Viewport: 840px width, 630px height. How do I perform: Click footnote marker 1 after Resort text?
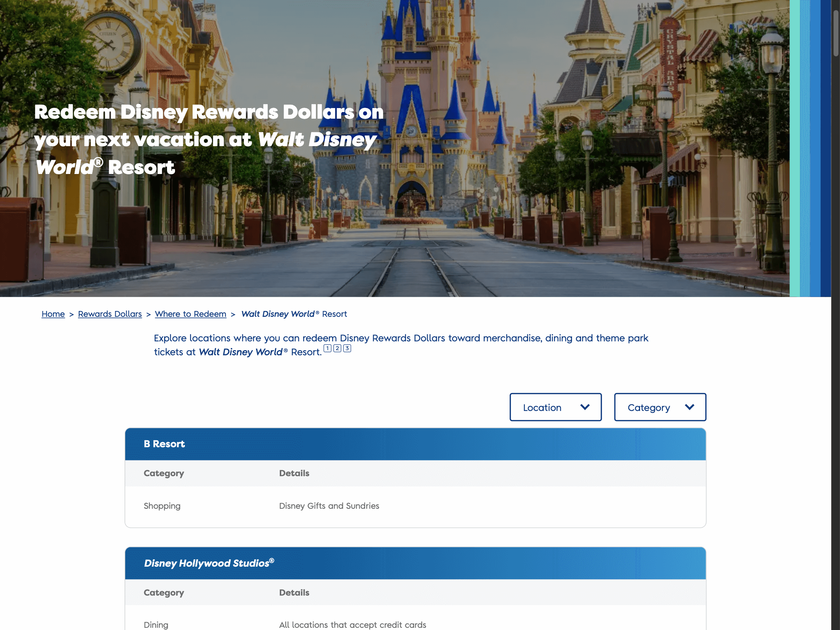(327, 348)
